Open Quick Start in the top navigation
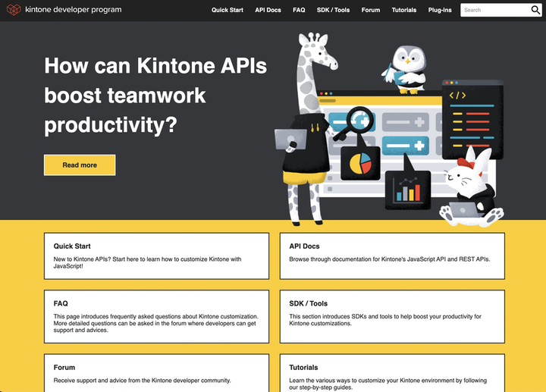This screenshot has width=546, height=392. 227,10
